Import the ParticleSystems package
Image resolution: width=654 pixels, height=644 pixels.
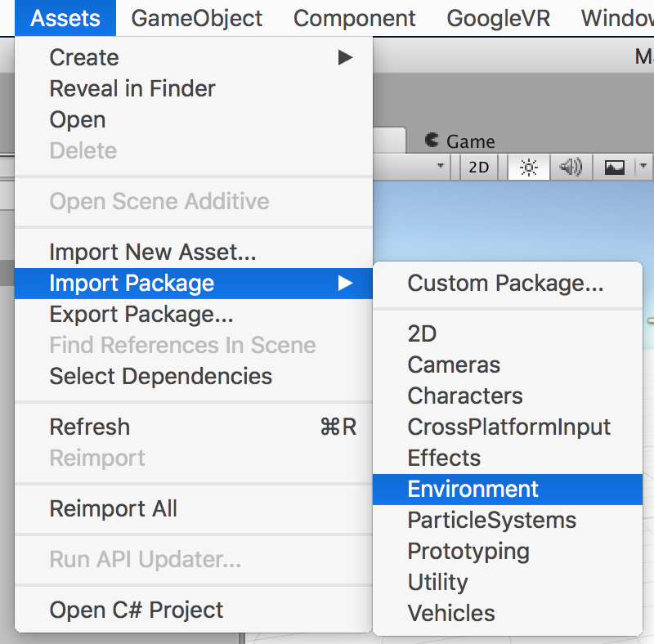click(x=508, y=520)
